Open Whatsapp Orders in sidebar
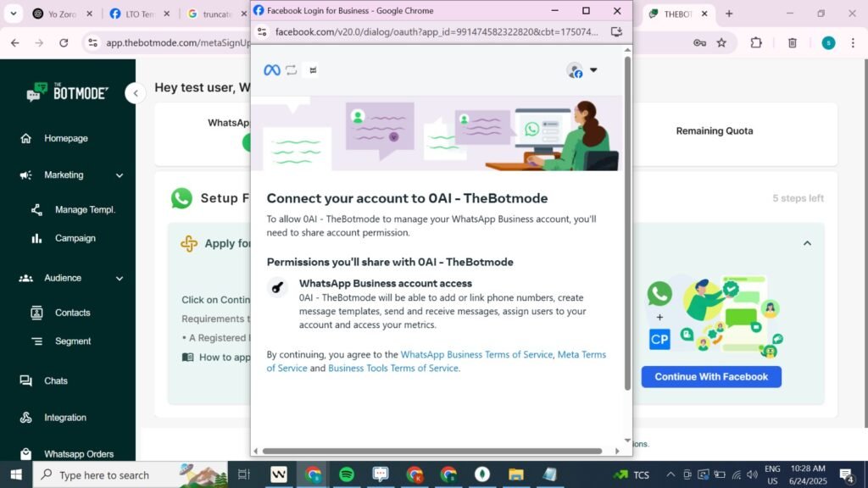Screen dimensions: 868x488 [79, 454]
